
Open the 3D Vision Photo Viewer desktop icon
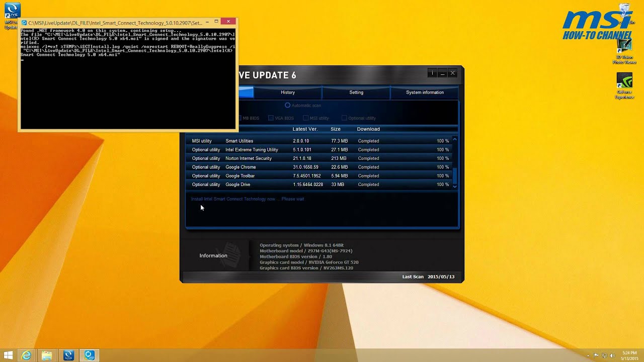(624, 52)
